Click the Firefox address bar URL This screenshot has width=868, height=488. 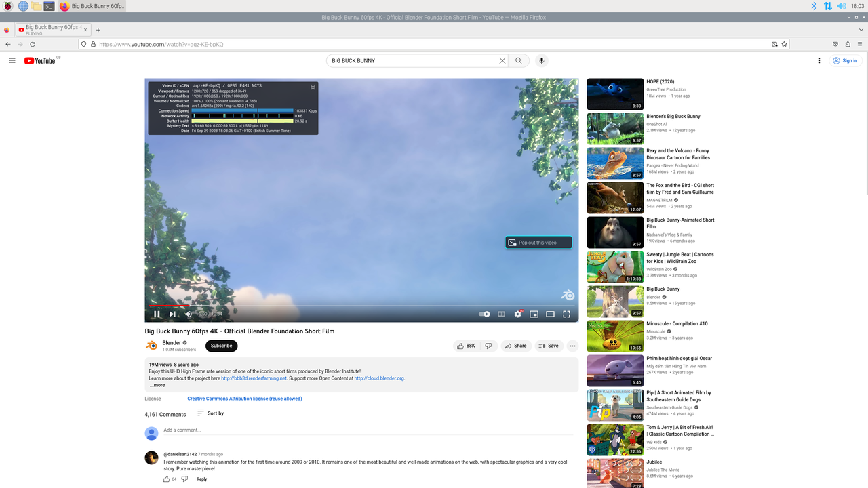(161, 44)
